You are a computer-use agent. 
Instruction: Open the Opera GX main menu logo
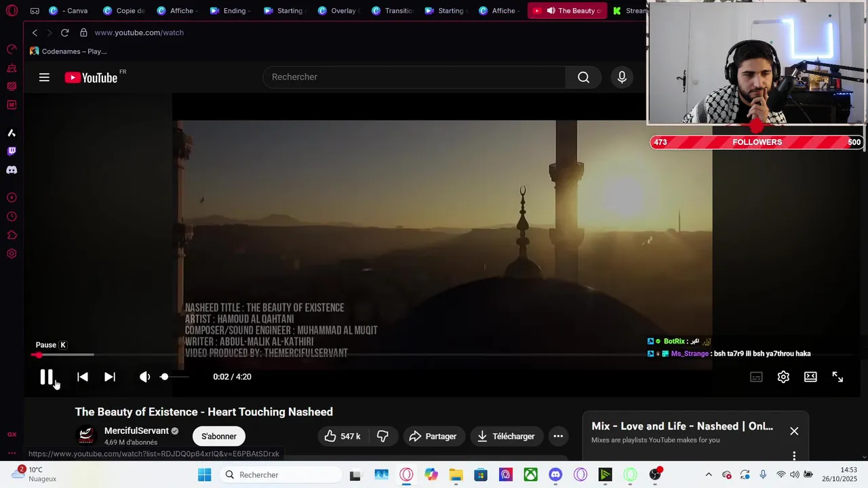tap(12, 11)
